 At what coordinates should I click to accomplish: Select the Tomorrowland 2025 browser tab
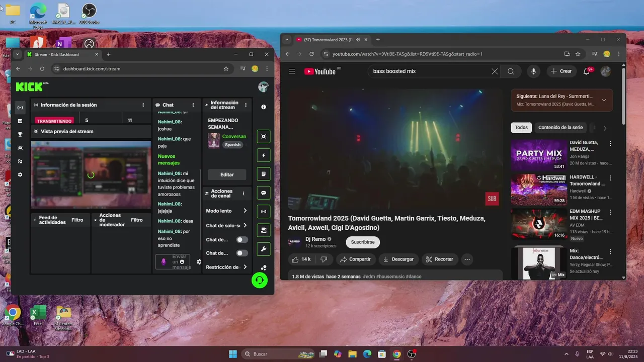331,40
